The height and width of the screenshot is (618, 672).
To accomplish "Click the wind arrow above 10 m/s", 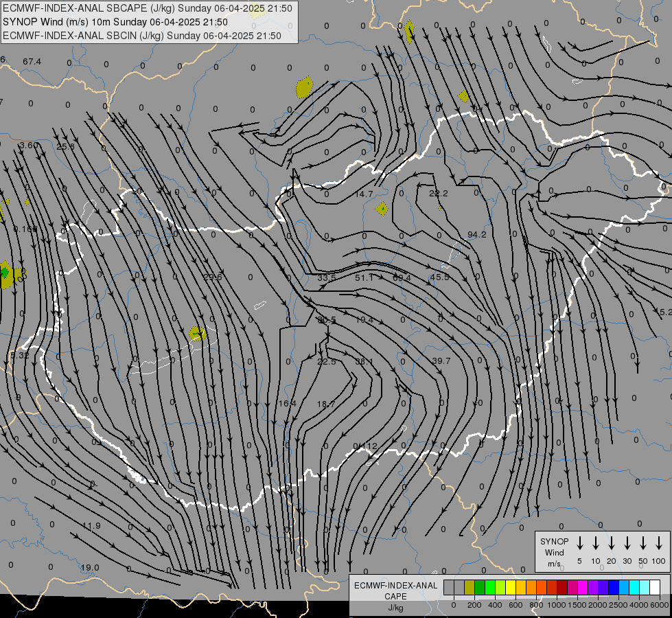I will pyautogui.click(x=595, y=543).
